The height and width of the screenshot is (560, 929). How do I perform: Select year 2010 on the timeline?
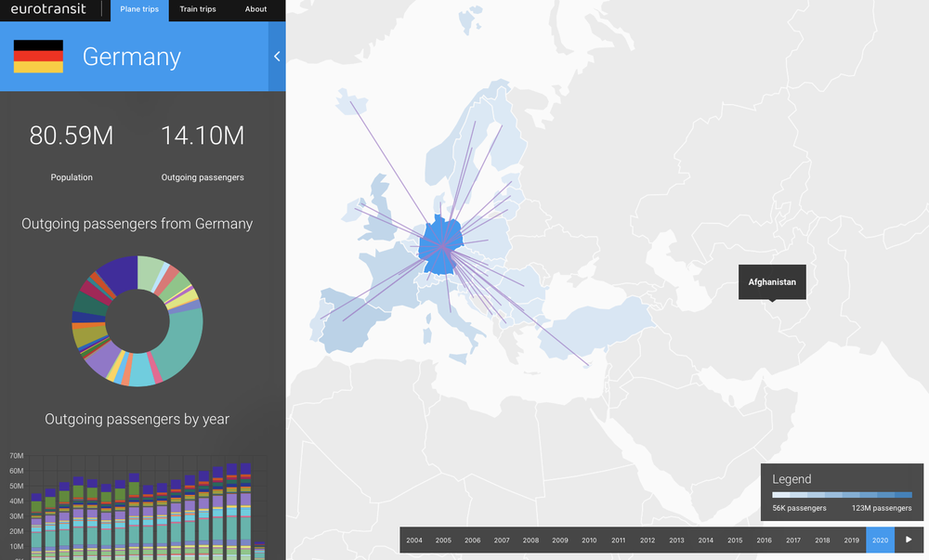click(589, 540)
